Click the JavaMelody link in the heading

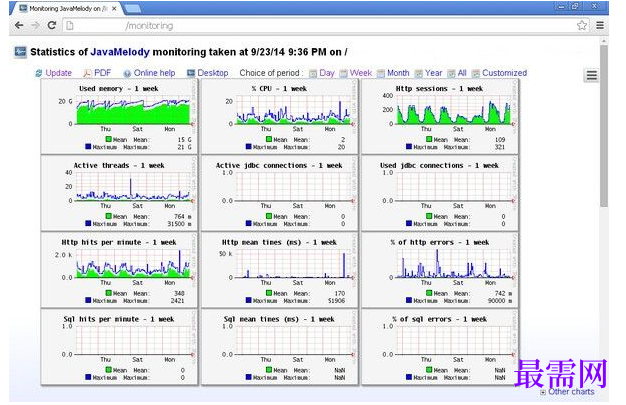click(120, 52)
